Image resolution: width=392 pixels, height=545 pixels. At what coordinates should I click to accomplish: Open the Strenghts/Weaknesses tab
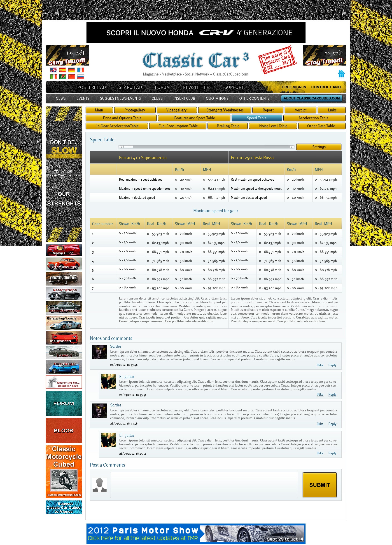(x=225, y=110)
